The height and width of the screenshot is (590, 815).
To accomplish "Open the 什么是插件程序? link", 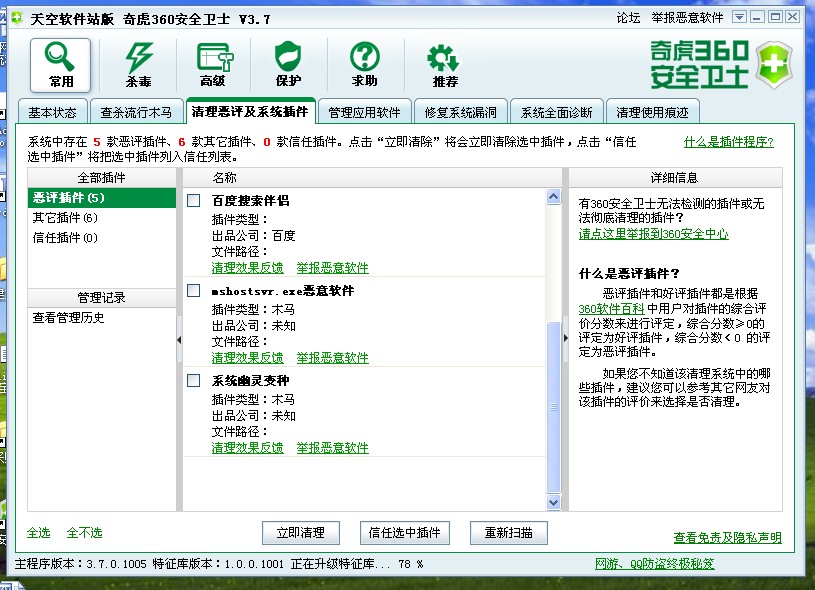I will click(729, 142).
